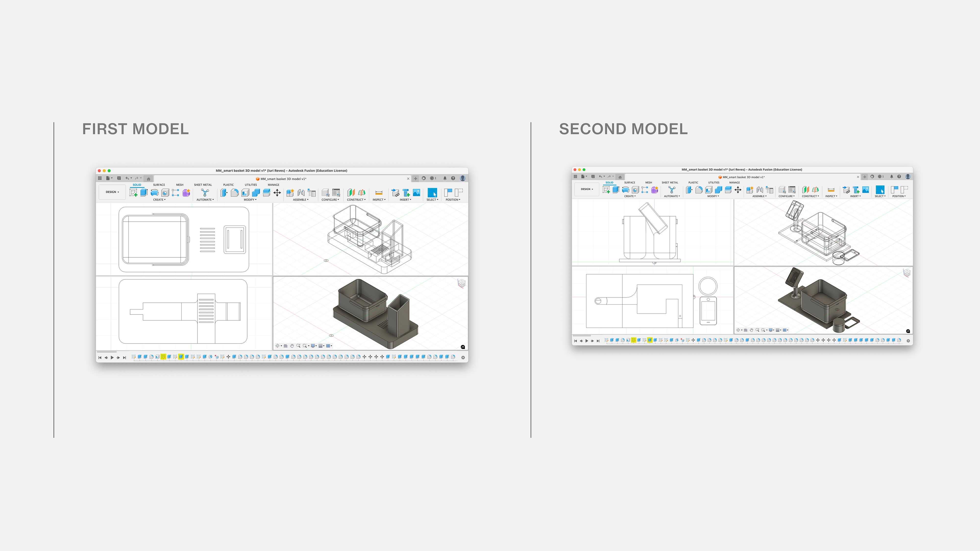This screenshot has height=551, width=980.
Task: Click Press Pull icon in Second Model window
Action: click(x=689, y=190)
